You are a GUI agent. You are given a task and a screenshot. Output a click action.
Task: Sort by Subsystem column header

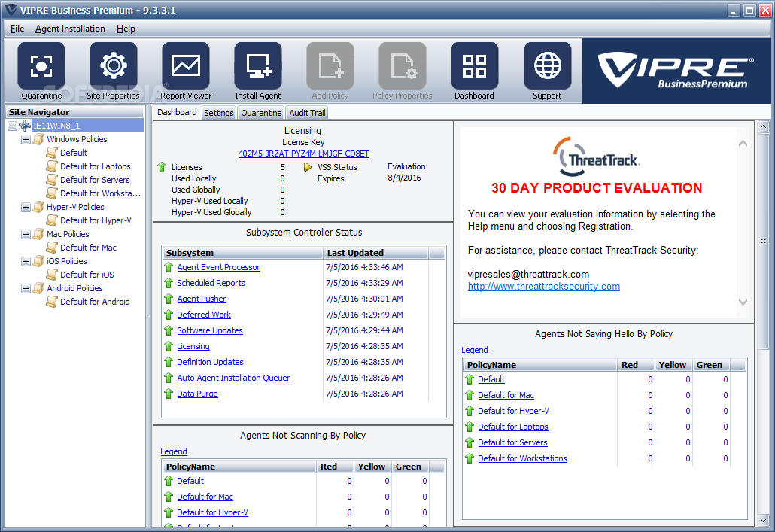(x=243, y=253)
